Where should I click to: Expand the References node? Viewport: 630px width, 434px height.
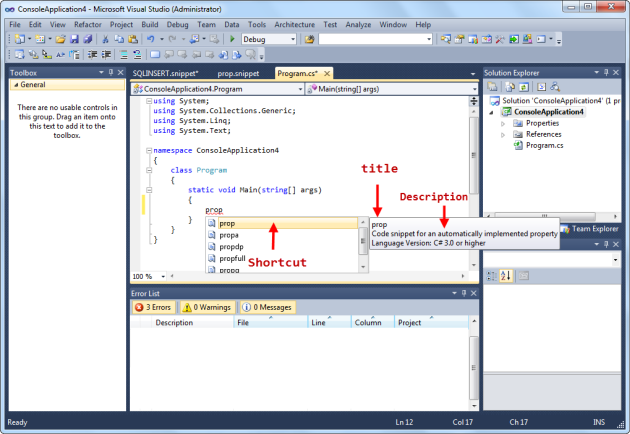point(503,134)
